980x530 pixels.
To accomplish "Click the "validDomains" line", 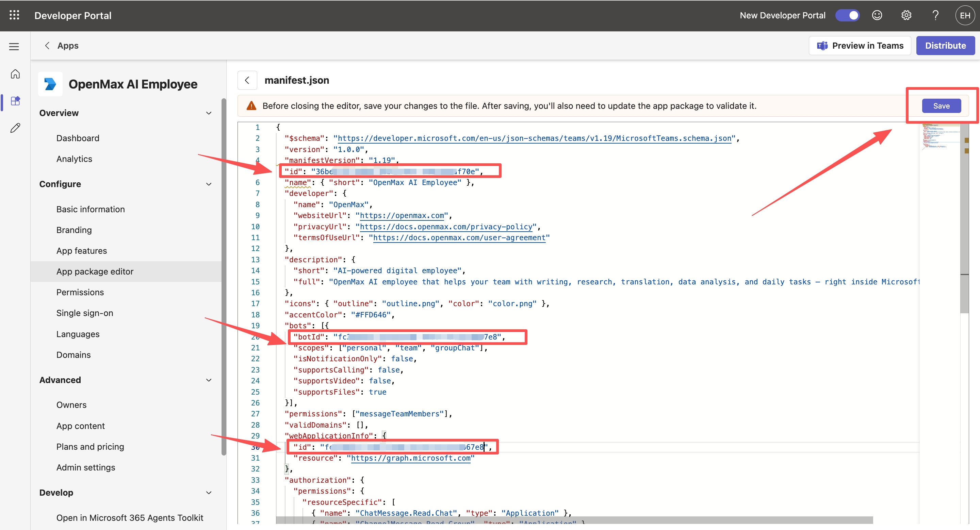I will (326, 425).
